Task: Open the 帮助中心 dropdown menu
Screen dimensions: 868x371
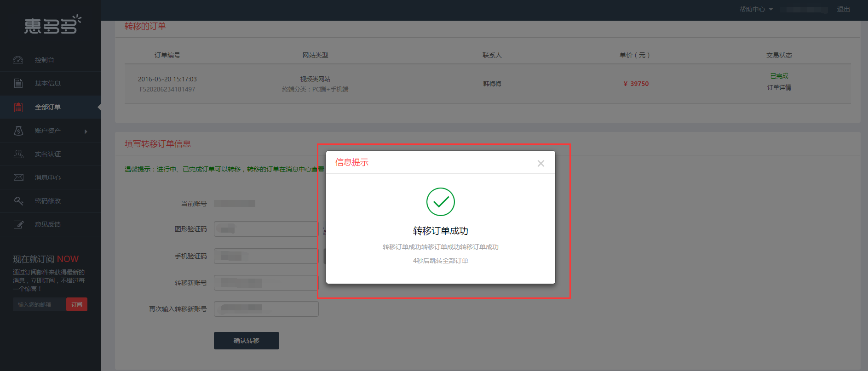Action: pos(756,9)
